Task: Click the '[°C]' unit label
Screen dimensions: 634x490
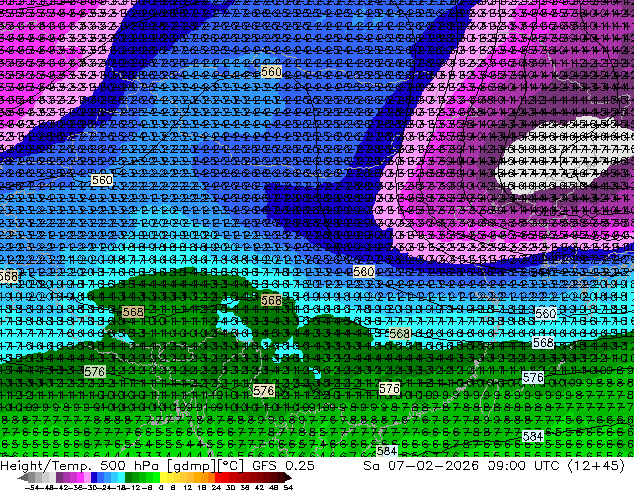Action: [231, 466]
